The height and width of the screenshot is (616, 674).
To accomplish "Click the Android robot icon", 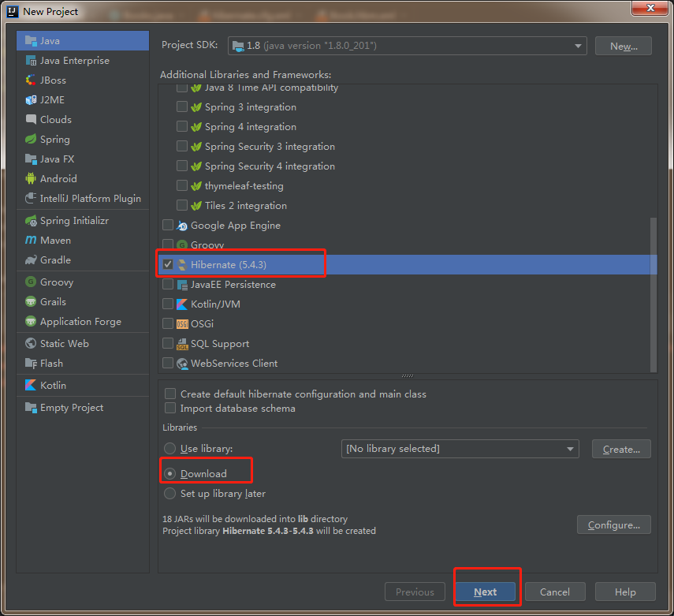I will pos(31,178).
